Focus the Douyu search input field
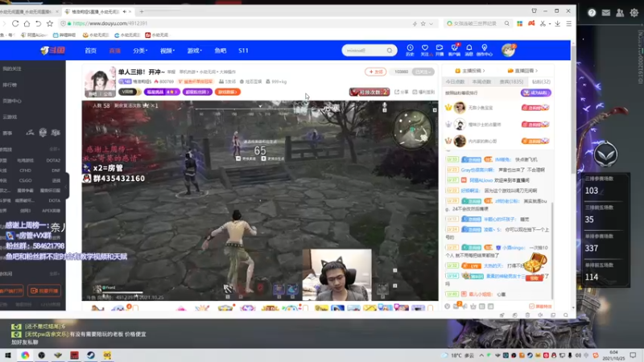 click(x=364, y=51)
